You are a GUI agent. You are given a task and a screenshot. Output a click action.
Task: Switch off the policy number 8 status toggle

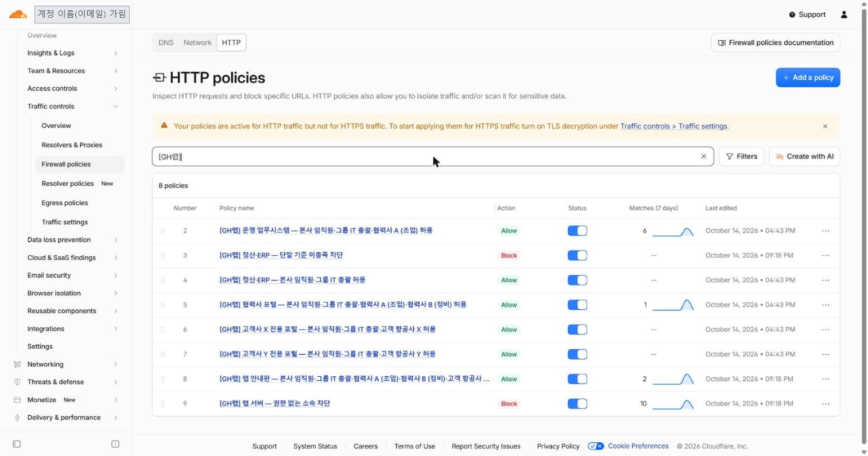pos(577,379)
